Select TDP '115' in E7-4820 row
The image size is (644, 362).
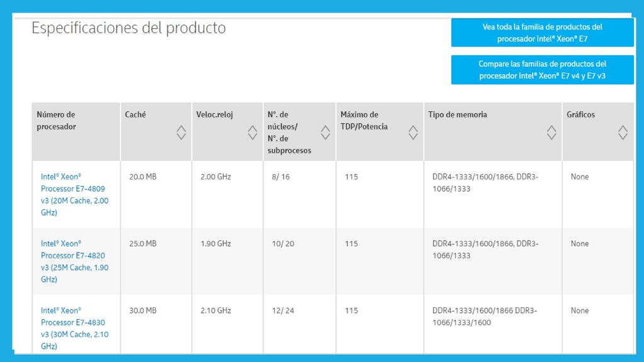pos(351,244)
